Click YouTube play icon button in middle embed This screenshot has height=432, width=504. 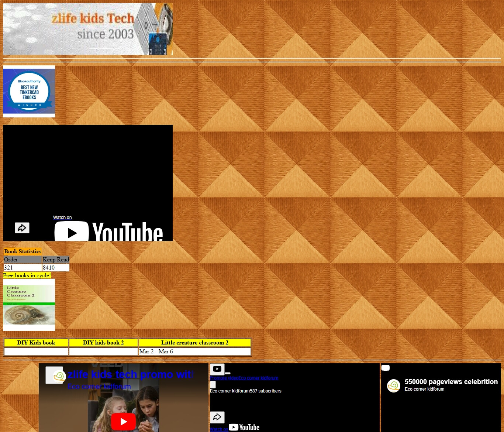point(217,369)
